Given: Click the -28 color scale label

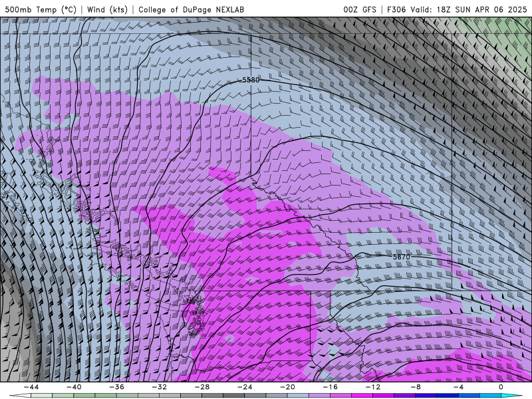Looking at the screenshot, I should pos(202,387).
